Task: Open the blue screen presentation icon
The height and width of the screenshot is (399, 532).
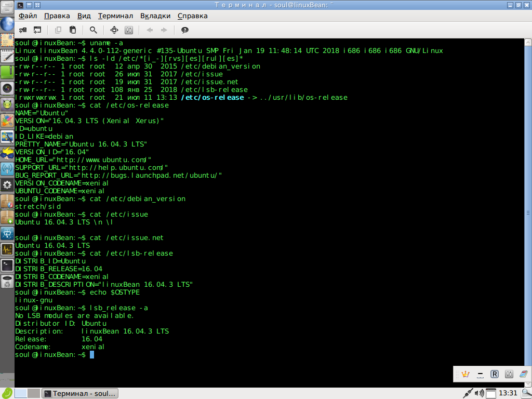Action: pyautogui.click(x=7, y=233)
